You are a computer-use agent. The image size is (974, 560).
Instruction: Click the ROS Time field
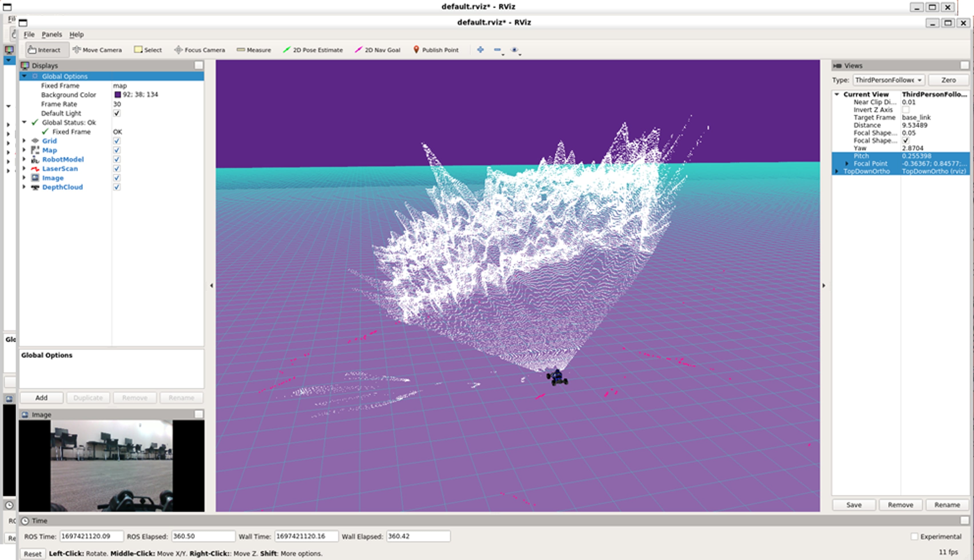[91, 536]
